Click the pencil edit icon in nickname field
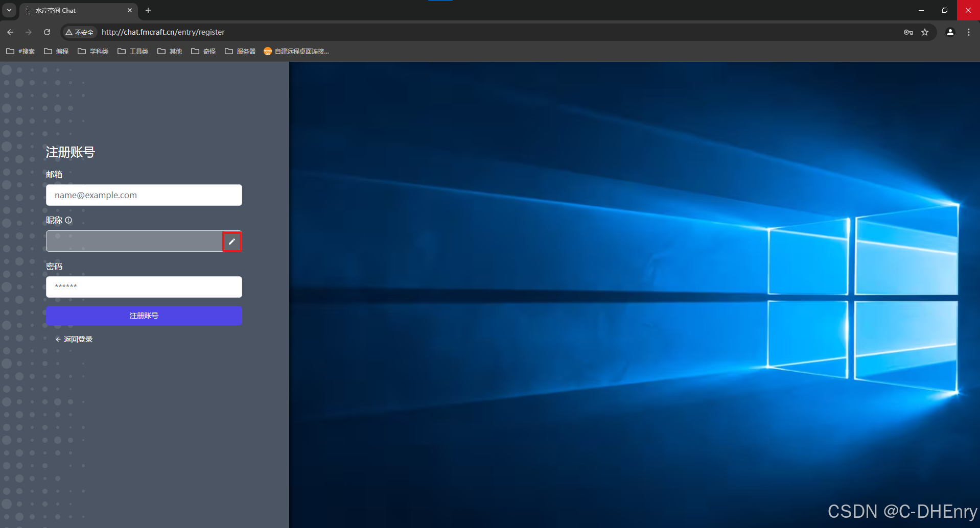Screen dimensions: 980x528 coord(232,242)
